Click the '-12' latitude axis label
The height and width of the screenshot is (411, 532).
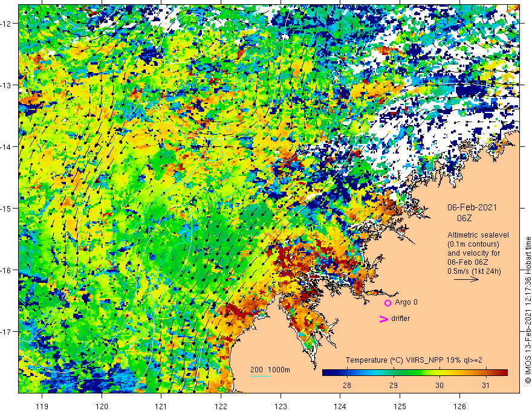click(7, 24)
